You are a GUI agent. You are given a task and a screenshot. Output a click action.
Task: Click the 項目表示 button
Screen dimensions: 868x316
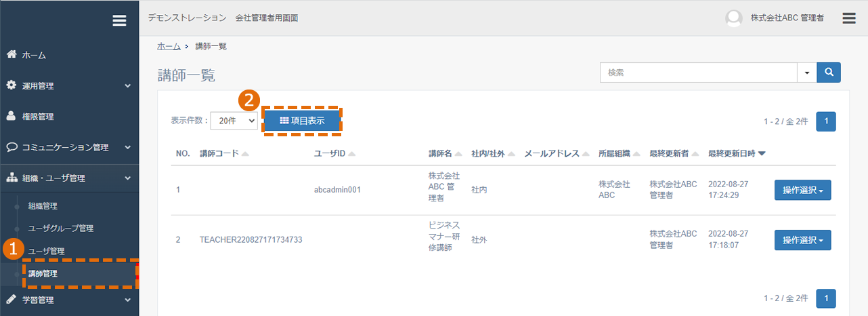click(x=302, y=121)
